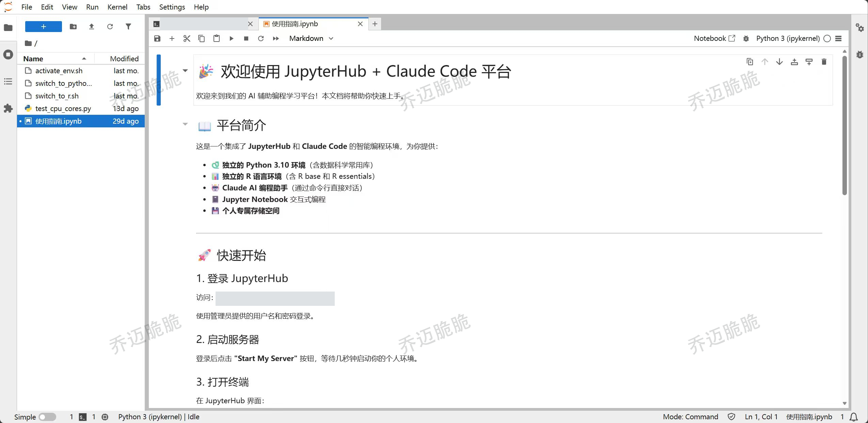Insert a cell below using the plus icon
Screen dimensions: 868x423
(x=172, y=38)
